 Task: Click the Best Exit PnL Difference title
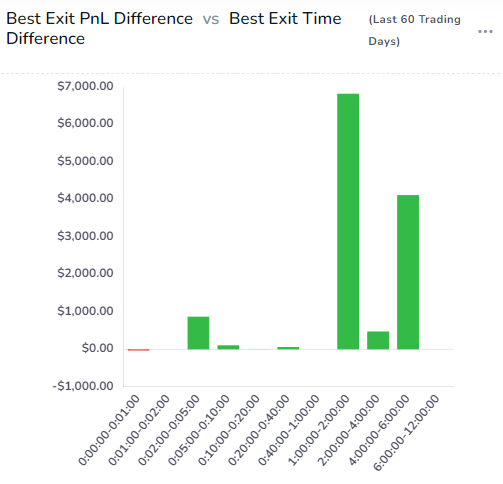click(99, 18)
